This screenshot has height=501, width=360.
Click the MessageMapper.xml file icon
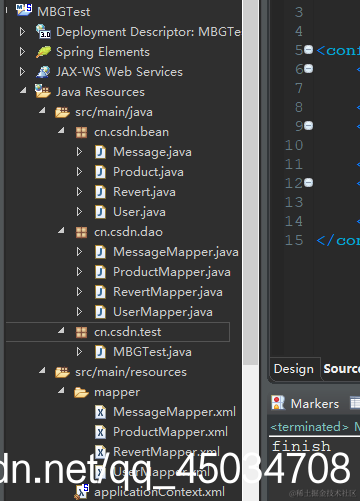coord(100,412)
